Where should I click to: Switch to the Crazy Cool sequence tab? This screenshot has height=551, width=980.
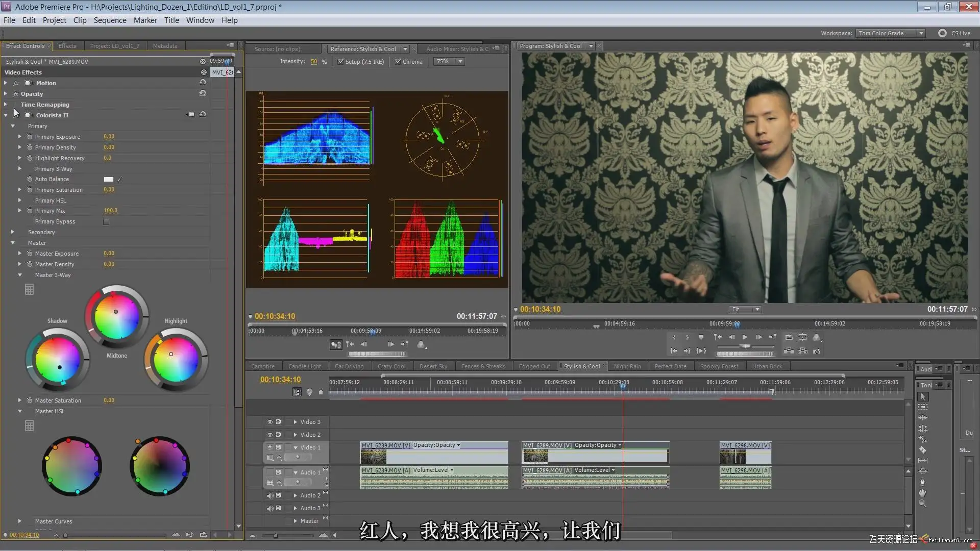(x=391, y=366)
